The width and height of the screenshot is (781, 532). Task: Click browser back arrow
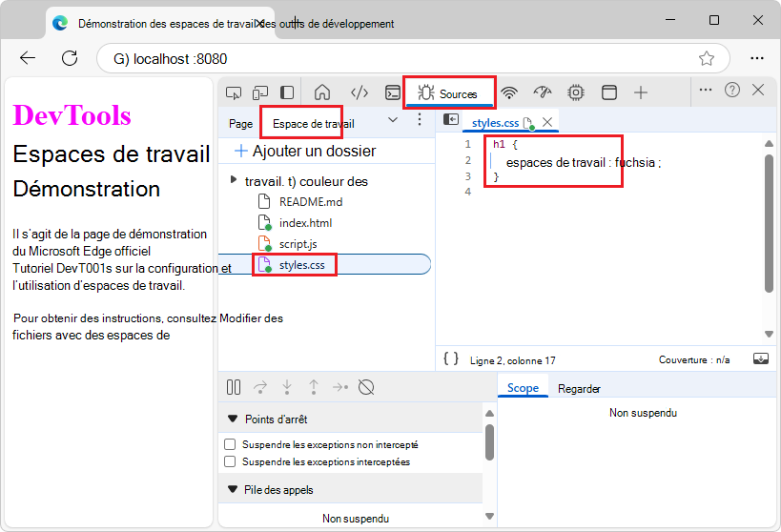click(28, 58)
